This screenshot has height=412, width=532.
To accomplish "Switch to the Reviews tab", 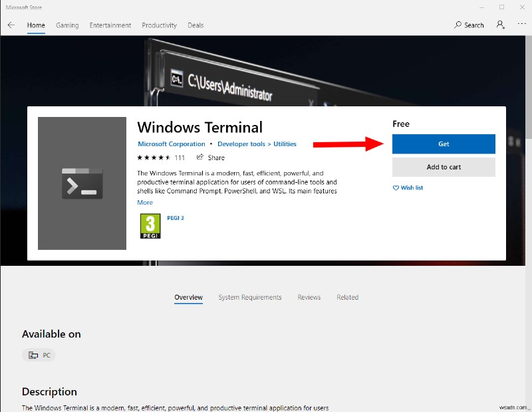I will click(x=309, y=297).
